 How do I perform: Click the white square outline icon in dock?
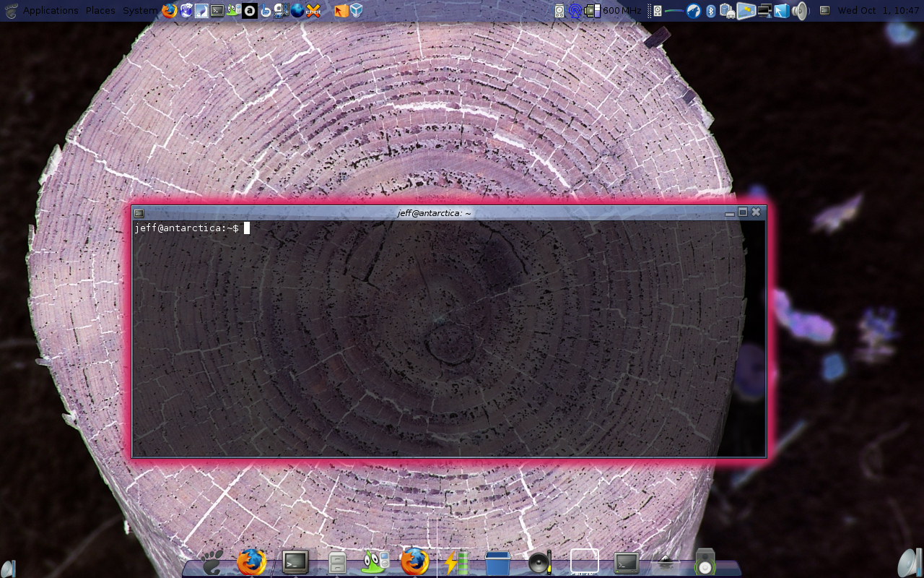(x=584, y=562)
